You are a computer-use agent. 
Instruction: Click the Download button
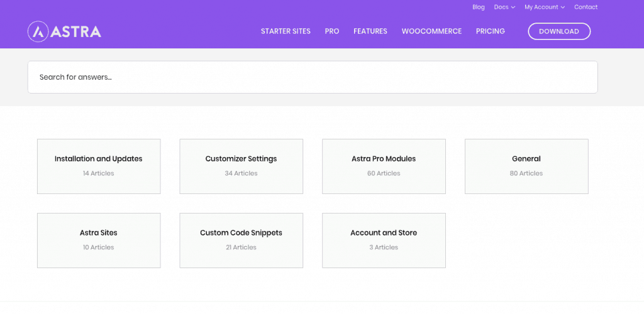pos(559,31)
